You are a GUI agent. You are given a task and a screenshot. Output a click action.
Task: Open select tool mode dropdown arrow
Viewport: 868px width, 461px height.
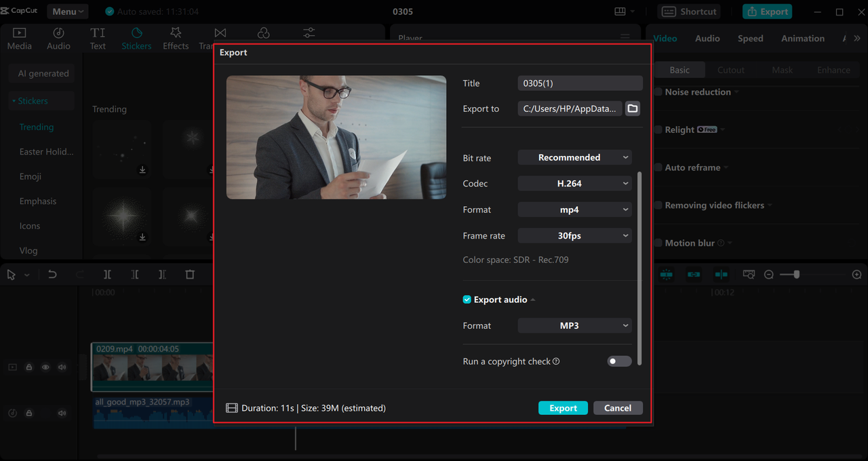(27, 275)
